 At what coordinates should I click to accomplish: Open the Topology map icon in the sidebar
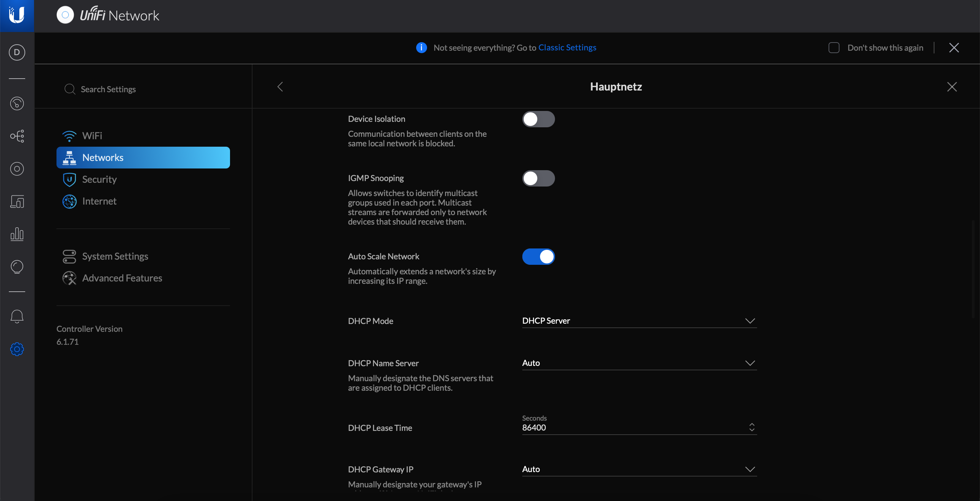pos(17,136)
